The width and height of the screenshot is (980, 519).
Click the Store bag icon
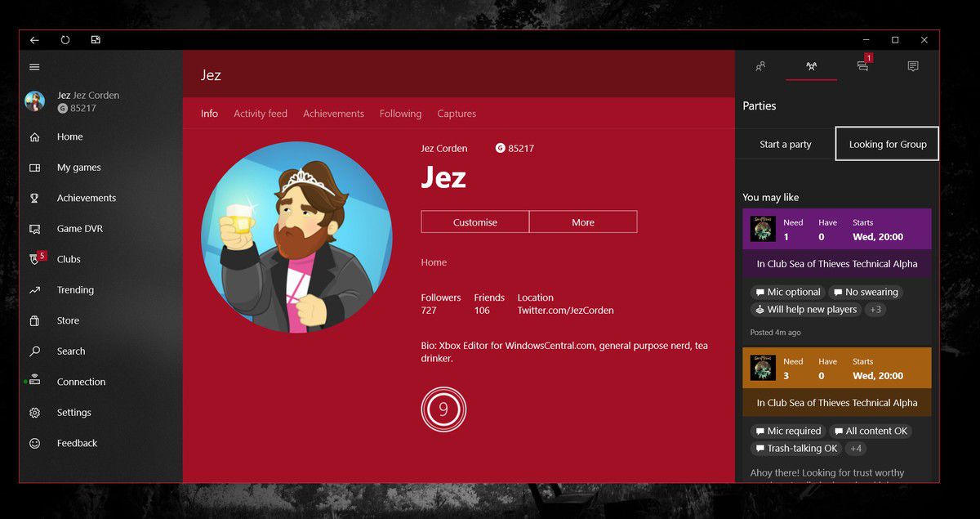click(34, 320)
